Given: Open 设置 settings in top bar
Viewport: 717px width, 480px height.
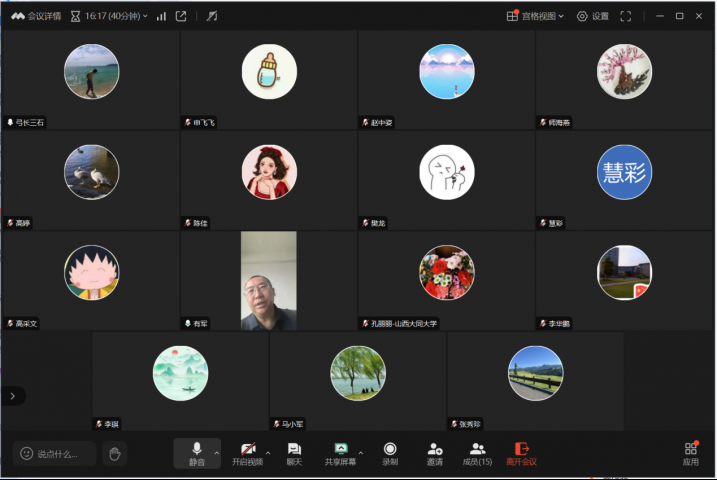Looking at the screenshot, I should point(592,16).
